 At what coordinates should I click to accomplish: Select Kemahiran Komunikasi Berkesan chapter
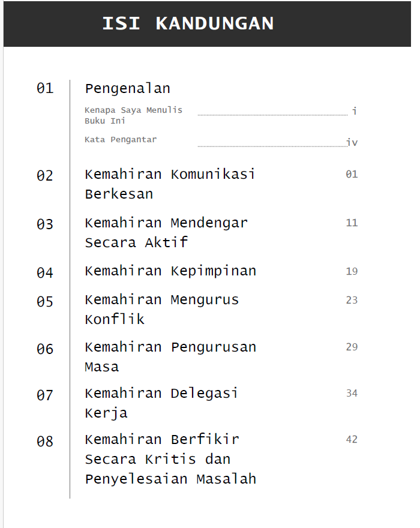(x=170, y=184)
